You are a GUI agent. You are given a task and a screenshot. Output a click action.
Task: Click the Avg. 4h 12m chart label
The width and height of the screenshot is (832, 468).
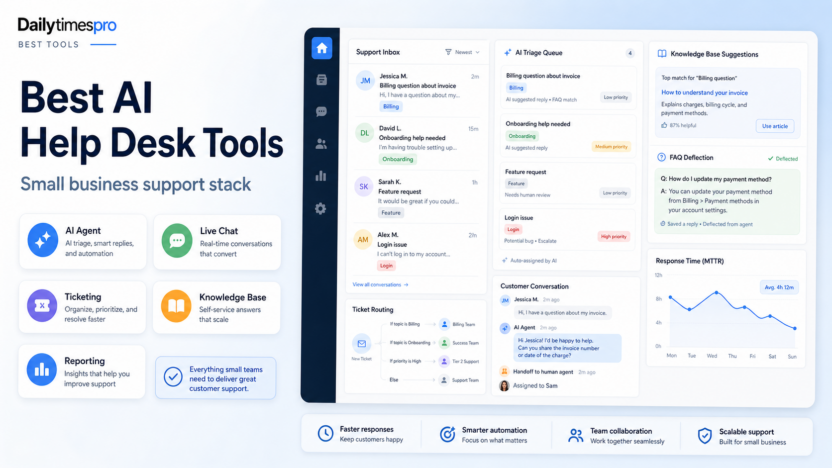pos(779,287)
